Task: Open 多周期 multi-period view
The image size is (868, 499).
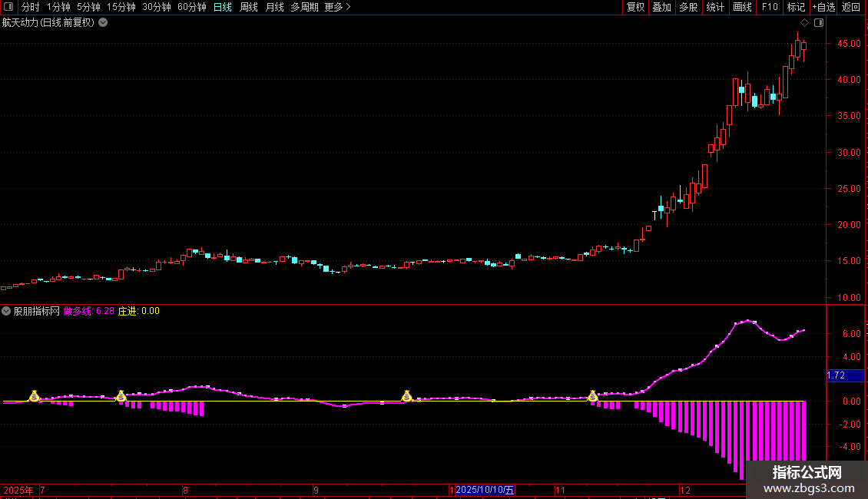Action: (x=304, y=7)
